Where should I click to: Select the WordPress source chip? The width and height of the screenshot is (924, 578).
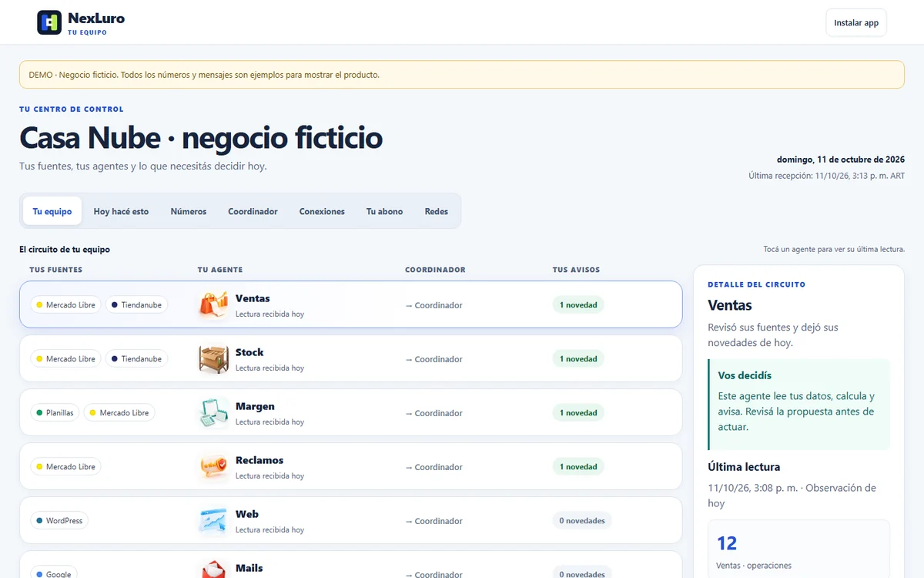59,521
